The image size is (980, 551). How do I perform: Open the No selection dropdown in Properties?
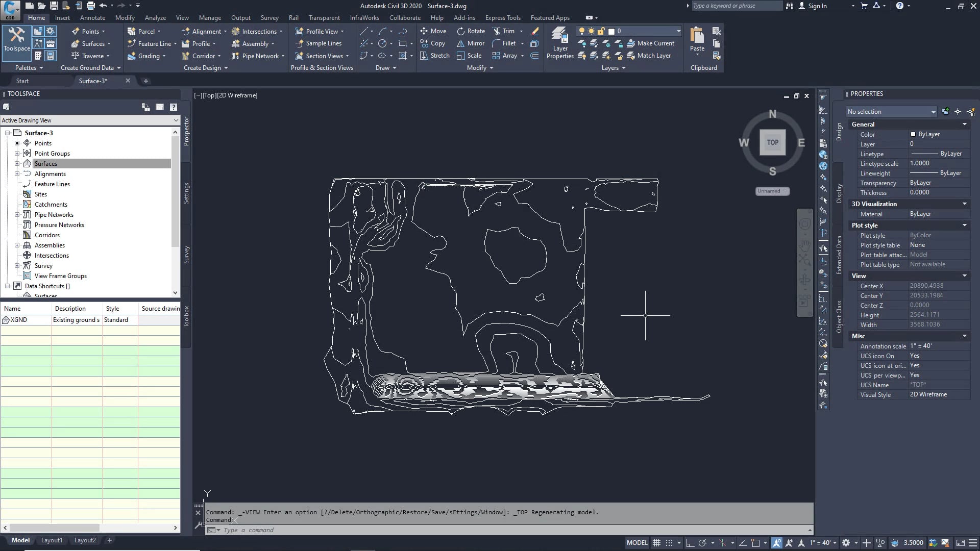click(x=933, y=112)
